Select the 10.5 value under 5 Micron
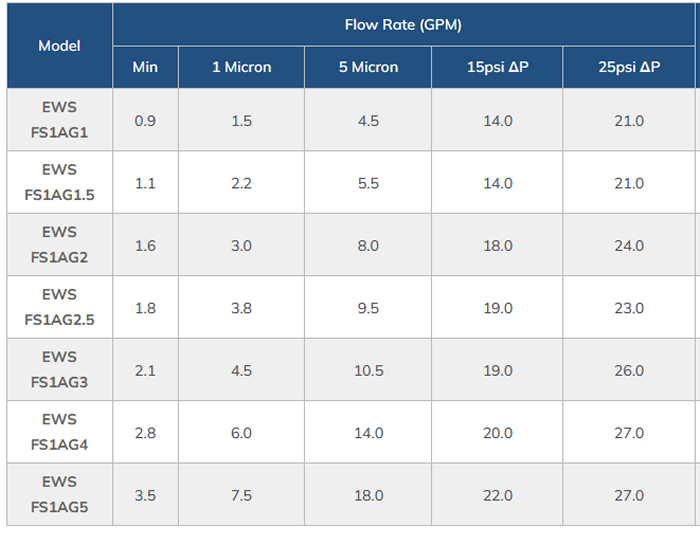The height and width of the screenshot is (545, 700). point(368,371)
